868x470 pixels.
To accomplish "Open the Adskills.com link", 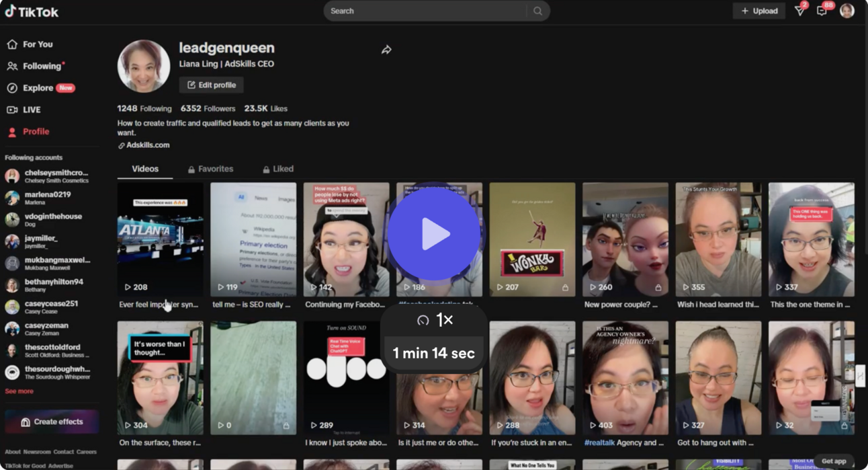I will pos(145,145).
